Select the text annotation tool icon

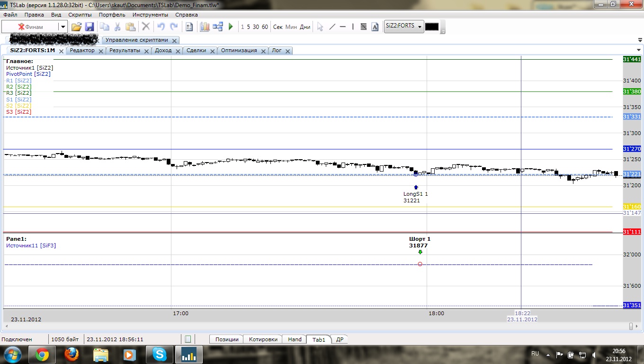click(x=375, y=27)
